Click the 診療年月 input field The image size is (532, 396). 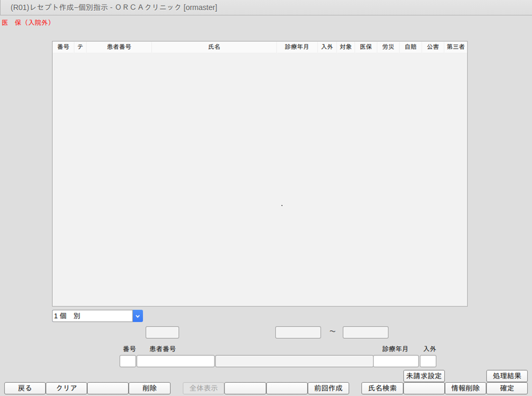point(396,361)
